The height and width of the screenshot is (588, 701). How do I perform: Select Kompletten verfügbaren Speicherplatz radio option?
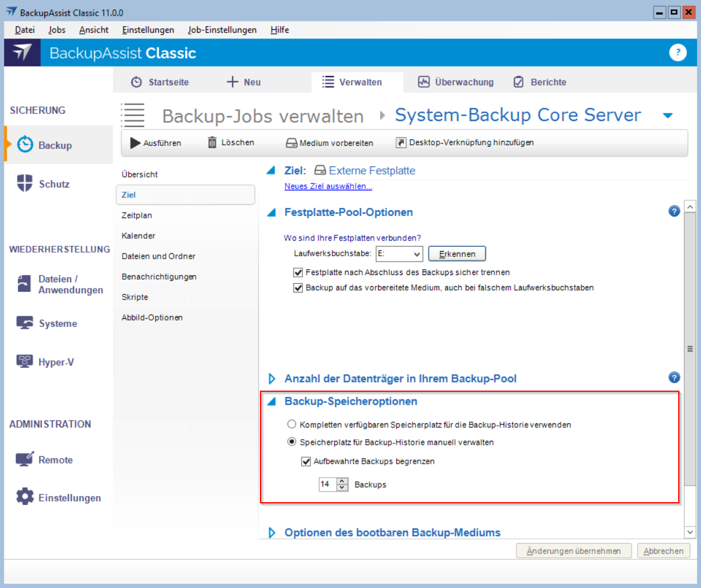click(291, 425)
